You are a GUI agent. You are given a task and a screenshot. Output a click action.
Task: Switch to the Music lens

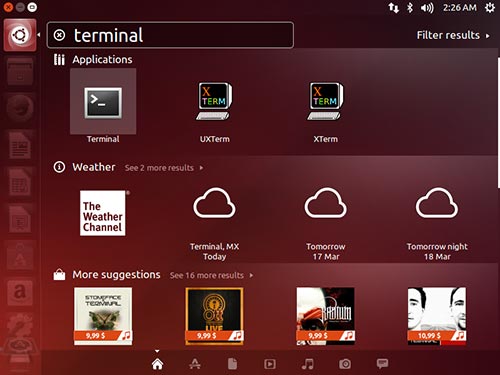[x=308, y=364]
